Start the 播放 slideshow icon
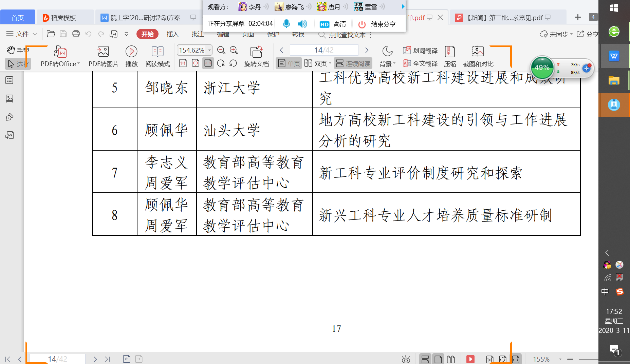The width and height of the screenshot is (630, 364). pyautogui.click(x=131, y=52)
